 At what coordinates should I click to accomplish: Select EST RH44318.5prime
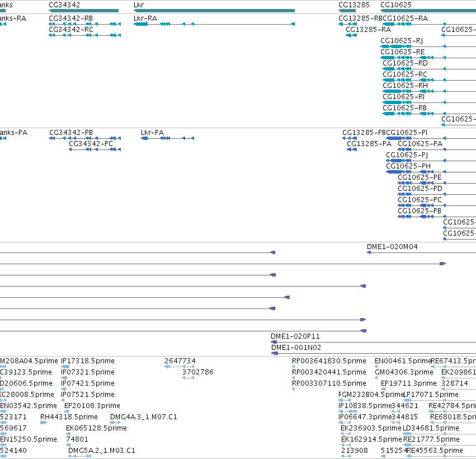point(69,418)
